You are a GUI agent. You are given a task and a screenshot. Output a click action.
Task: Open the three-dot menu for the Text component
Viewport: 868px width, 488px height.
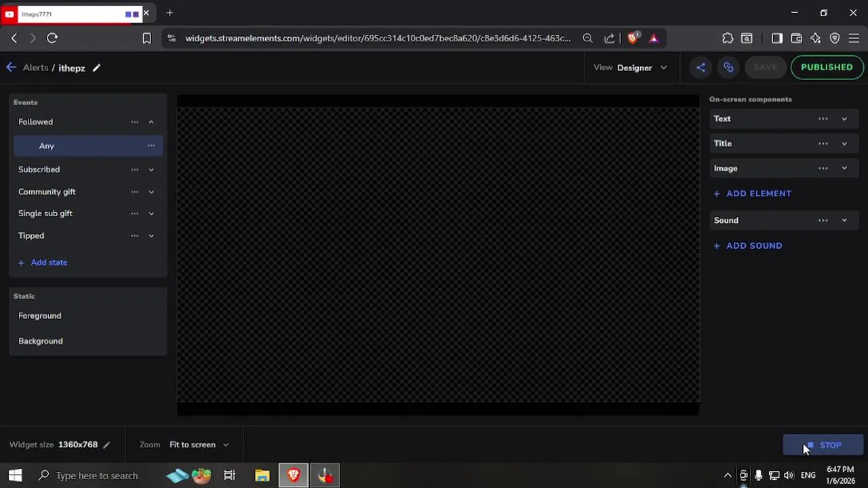click(823, 119)
